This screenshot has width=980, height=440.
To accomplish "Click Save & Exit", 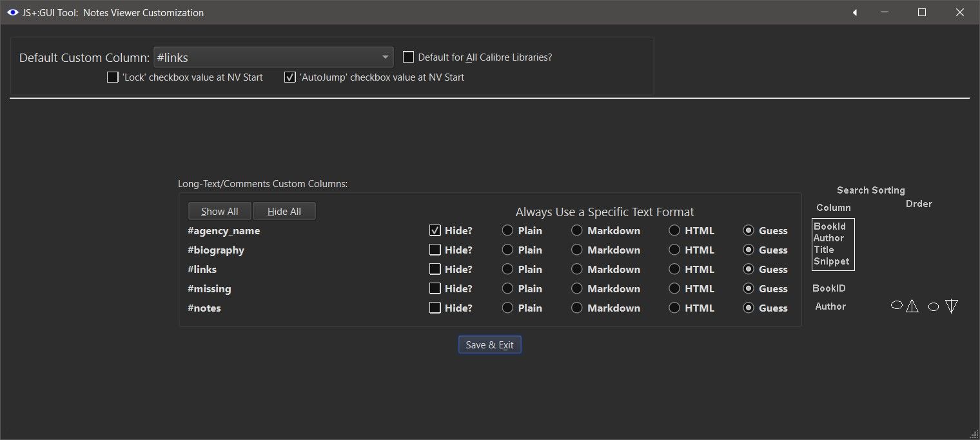I will [489, 345].
